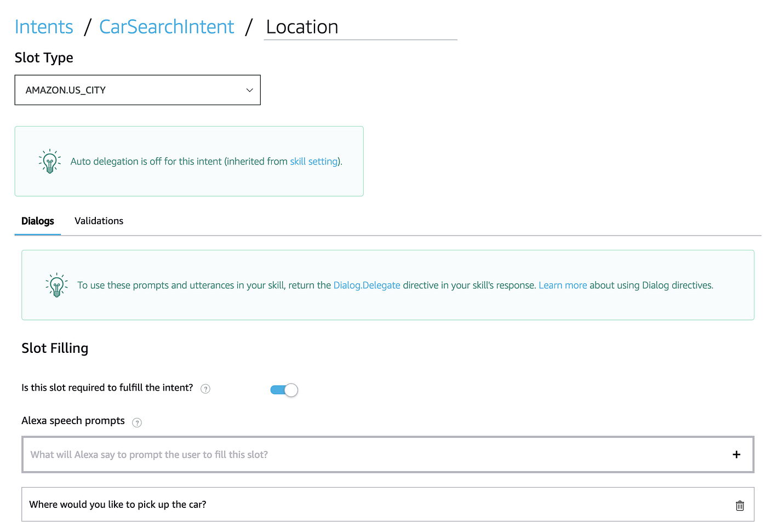Switch to the Validations tab

(99, 221)
